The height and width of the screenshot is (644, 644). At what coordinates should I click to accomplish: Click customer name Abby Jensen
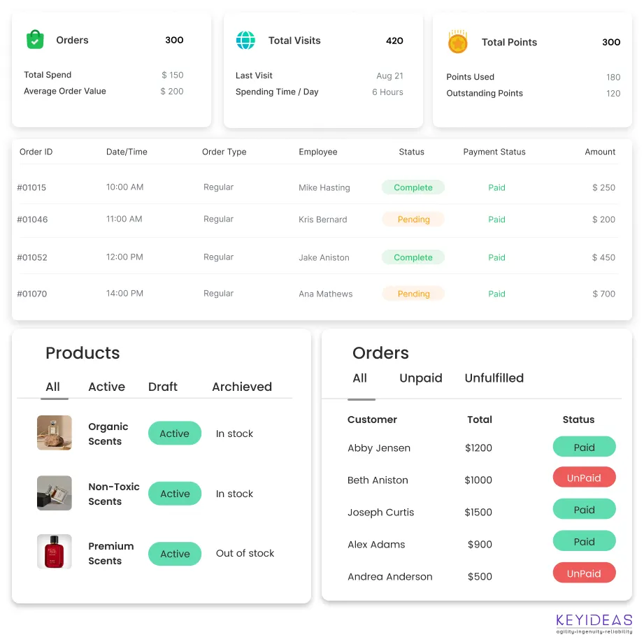[x=379, y=448]
